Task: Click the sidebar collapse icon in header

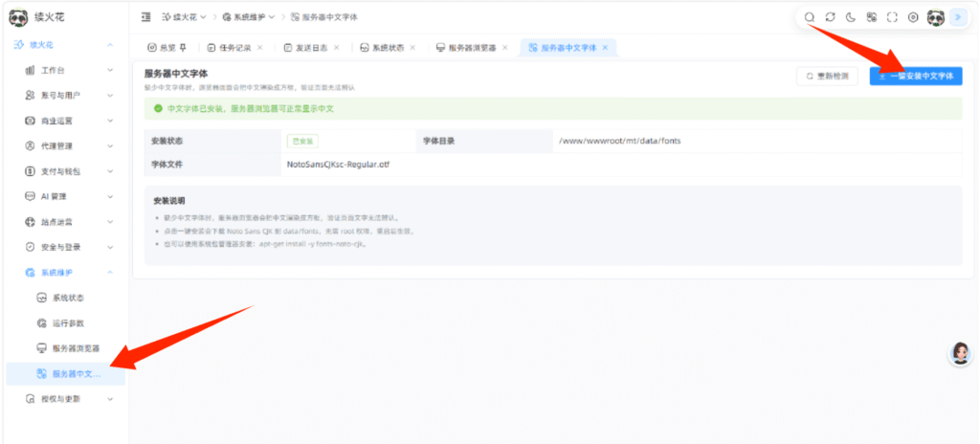Action: pyautogui.click(x=145, y=17)
